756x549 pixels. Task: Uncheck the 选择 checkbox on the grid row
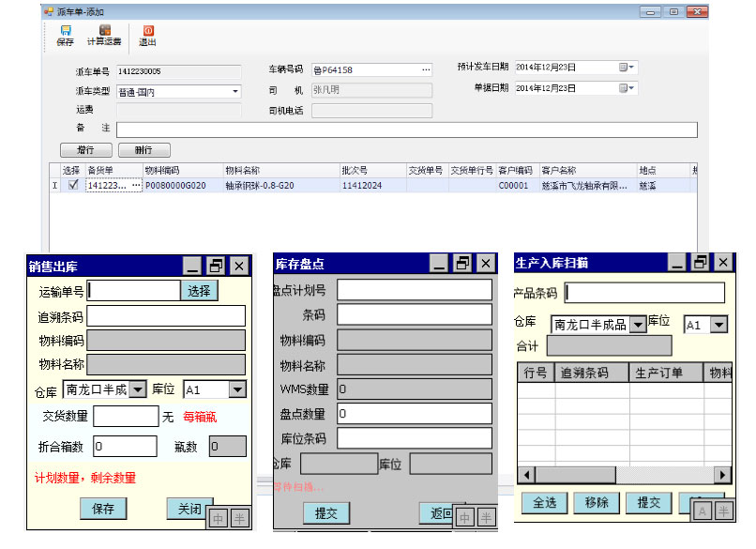[73, 186]
